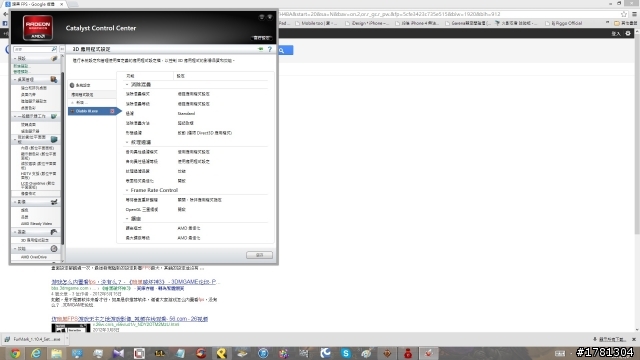The height and width of the screenshot is (360, 640).
Task: Open the LCD Overdrive sidebar item
Action: (x=38, y=185)
